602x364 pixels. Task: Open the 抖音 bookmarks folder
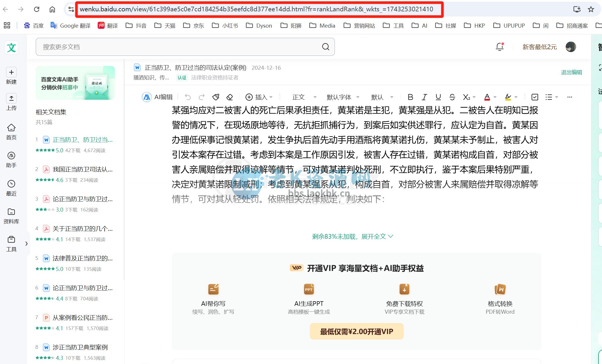[136, 26]
